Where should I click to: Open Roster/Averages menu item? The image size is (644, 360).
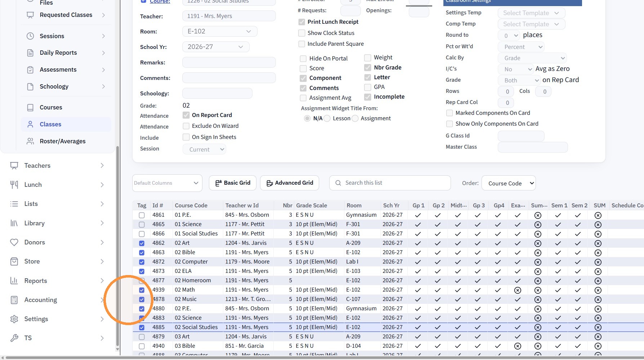(66, 141)
